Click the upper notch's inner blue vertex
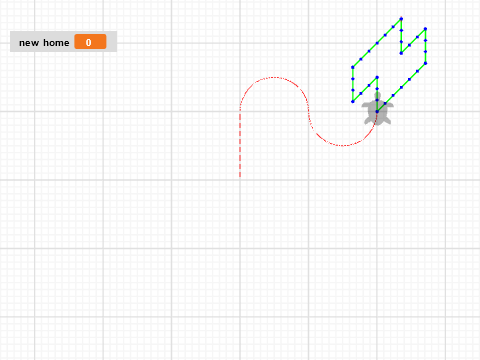 pyautogui.click(x=401, y=53)
